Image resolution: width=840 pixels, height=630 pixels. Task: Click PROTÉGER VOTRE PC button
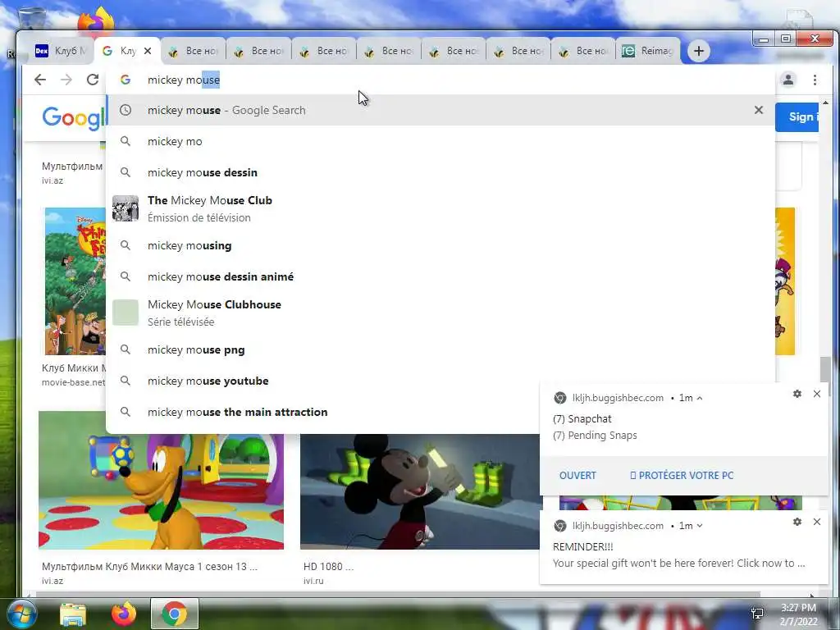pos(682,475)
